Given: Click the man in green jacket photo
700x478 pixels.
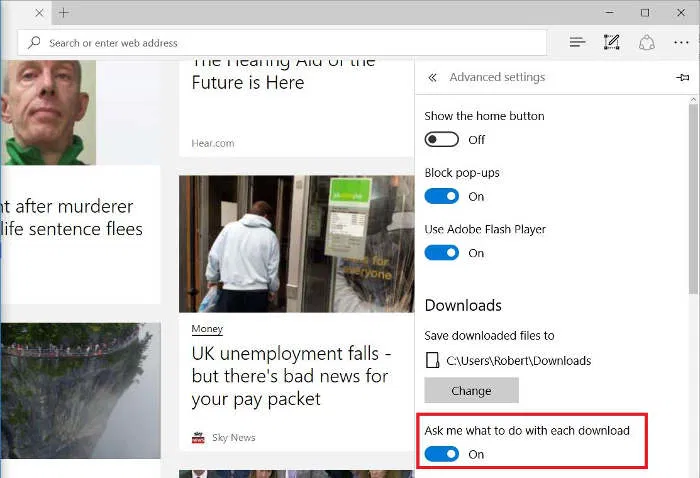Looking at the screenshot, I should point(48,112).
